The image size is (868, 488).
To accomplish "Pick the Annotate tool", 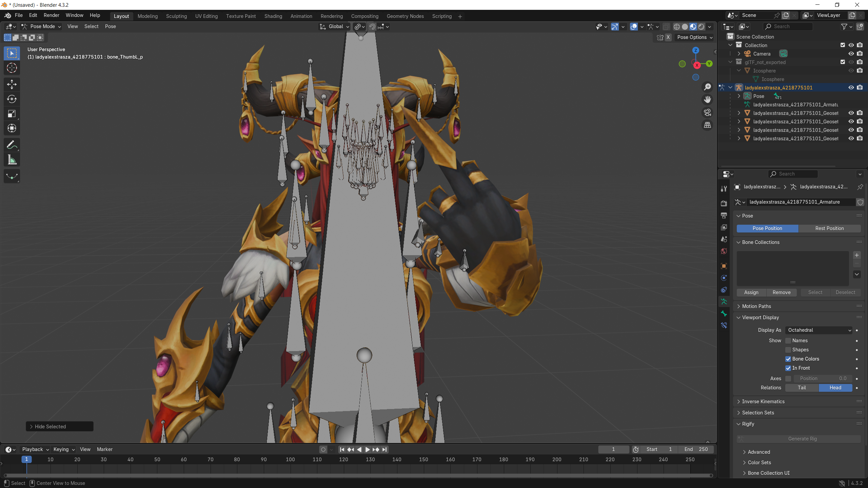I will (12, 145).
